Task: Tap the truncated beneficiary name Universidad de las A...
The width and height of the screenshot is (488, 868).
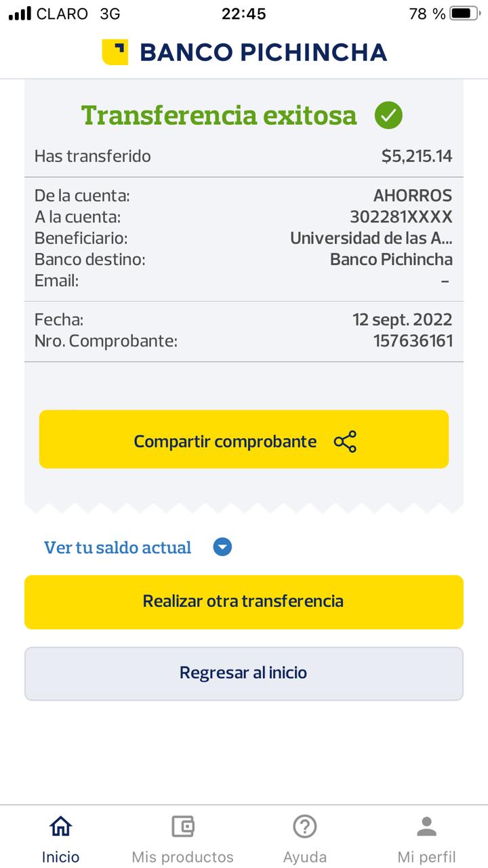Action: point(371,238)
